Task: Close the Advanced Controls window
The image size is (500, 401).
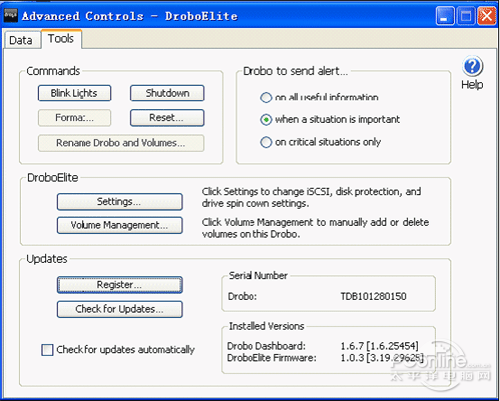Action: [x=487, y=16]
